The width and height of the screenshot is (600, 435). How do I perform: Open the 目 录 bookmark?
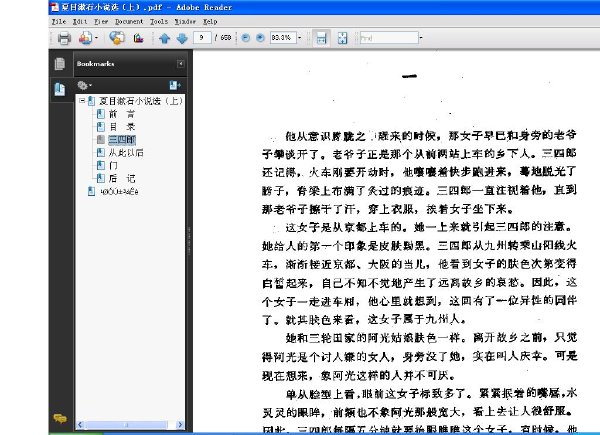(x=122, y=127)
